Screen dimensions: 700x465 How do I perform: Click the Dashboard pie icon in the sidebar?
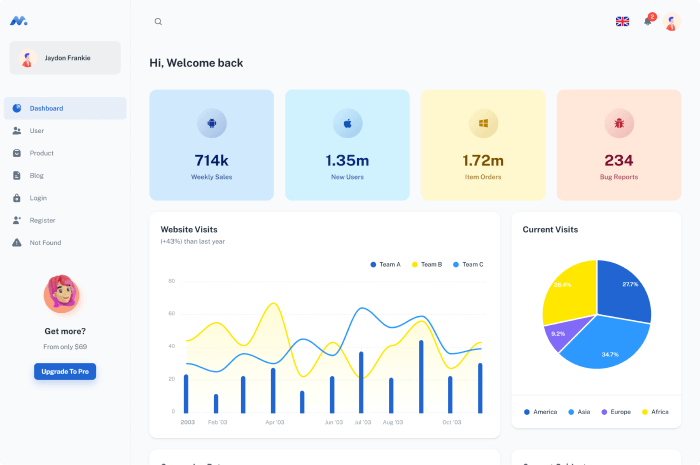pyautogui.click(x=17, y=108)
